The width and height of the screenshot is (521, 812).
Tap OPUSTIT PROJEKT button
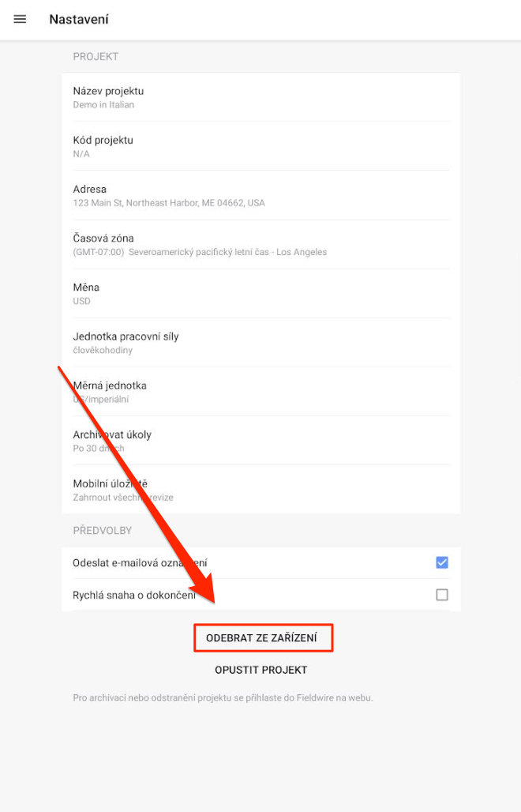pos(261,670)
